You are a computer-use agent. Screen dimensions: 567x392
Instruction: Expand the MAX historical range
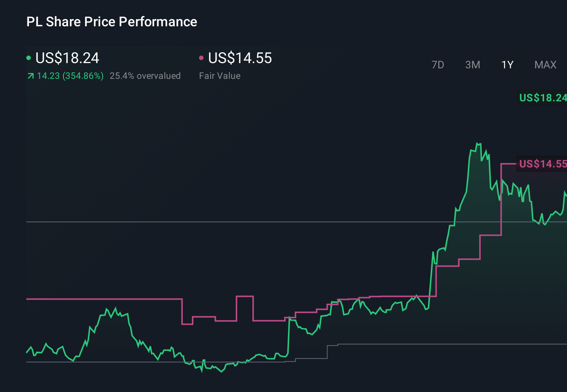tap(545, 65)
